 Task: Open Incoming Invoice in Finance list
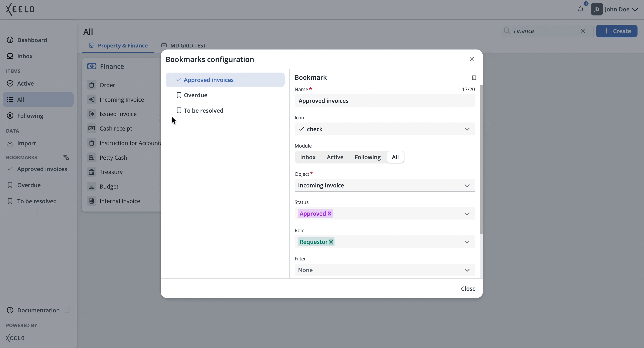click(x=122, y=100)
